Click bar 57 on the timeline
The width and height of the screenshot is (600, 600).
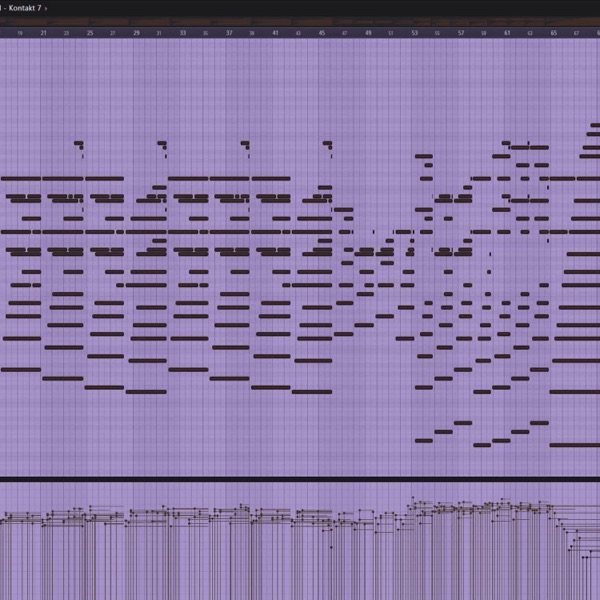[461, 33]
